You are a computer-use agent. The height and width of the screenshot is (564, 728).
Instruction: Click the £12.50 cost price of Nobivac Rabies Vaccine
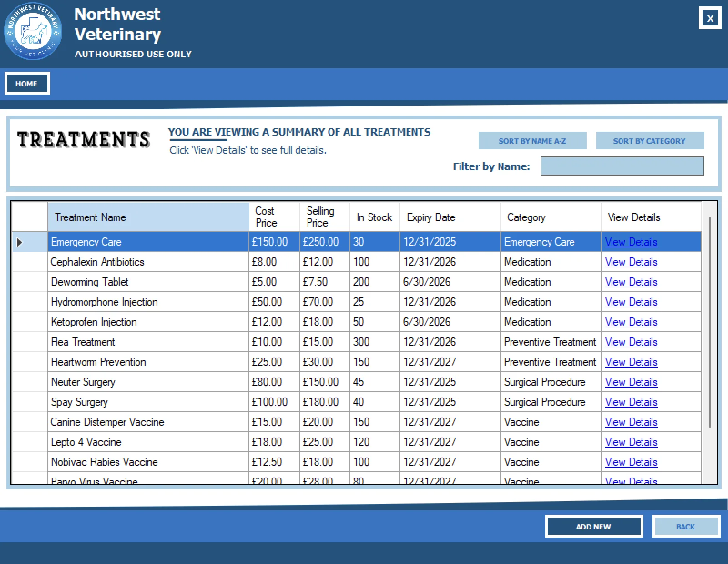(x=274, y=462)
